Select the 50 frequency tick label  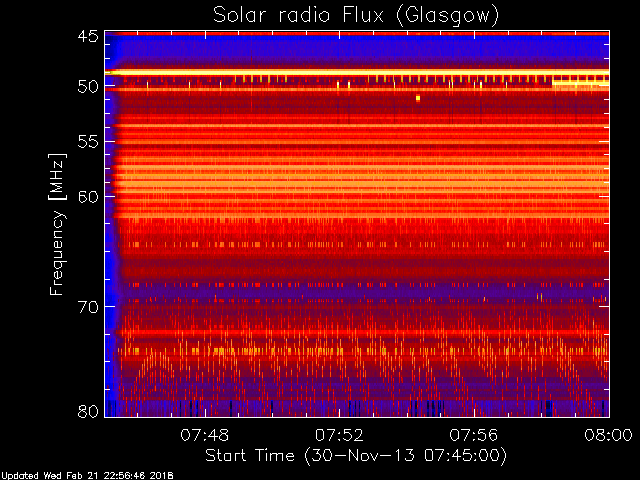(88, 87)
